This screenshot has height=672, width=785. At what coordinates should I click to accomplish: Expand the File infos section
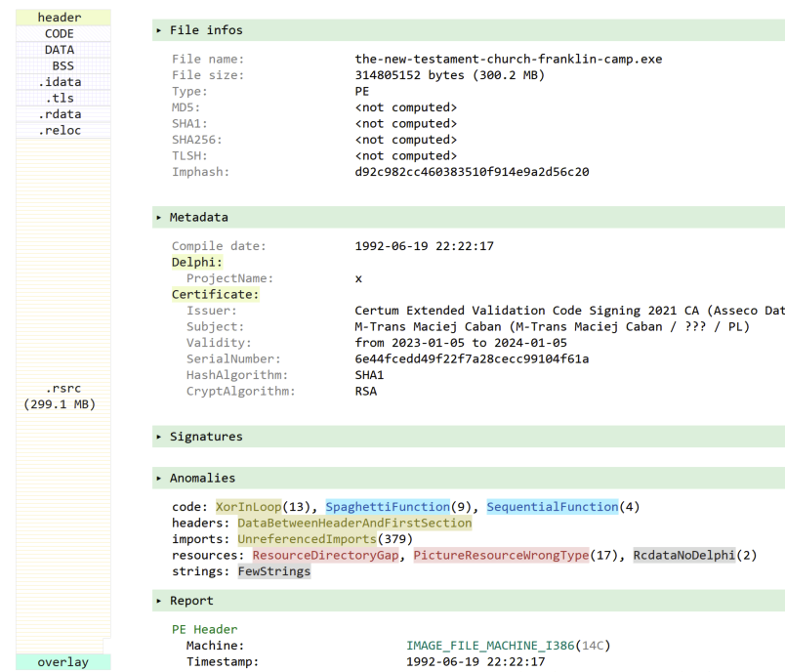(x=194, y=29)
